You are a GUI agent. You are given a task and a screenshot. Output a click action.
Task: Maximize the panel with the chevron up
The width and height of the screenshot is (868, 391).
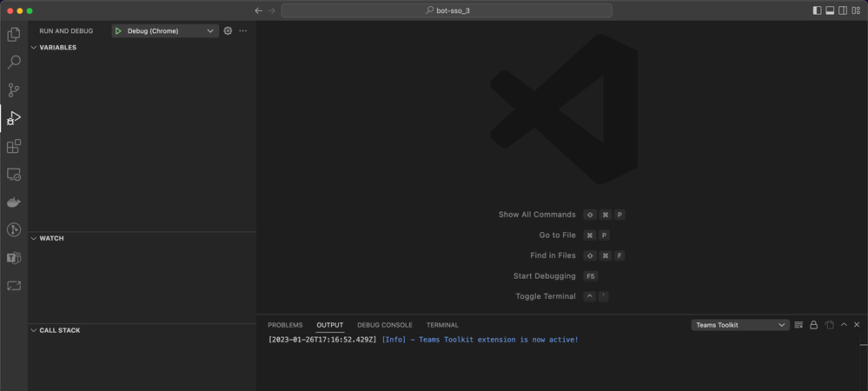click(844, 325)
